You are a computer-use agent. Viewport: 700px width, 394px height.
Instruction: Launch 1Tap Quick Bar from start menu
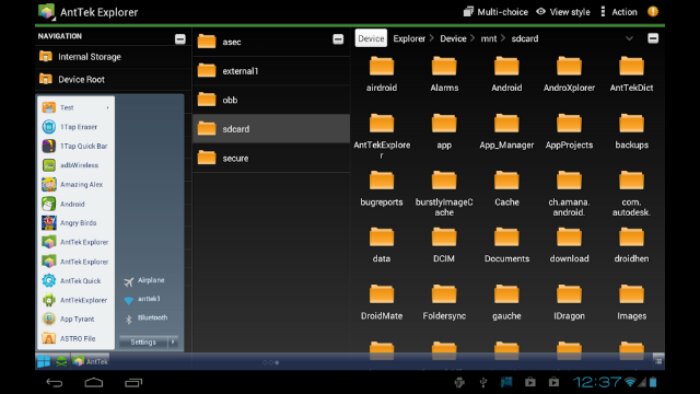tap(76, 146)
